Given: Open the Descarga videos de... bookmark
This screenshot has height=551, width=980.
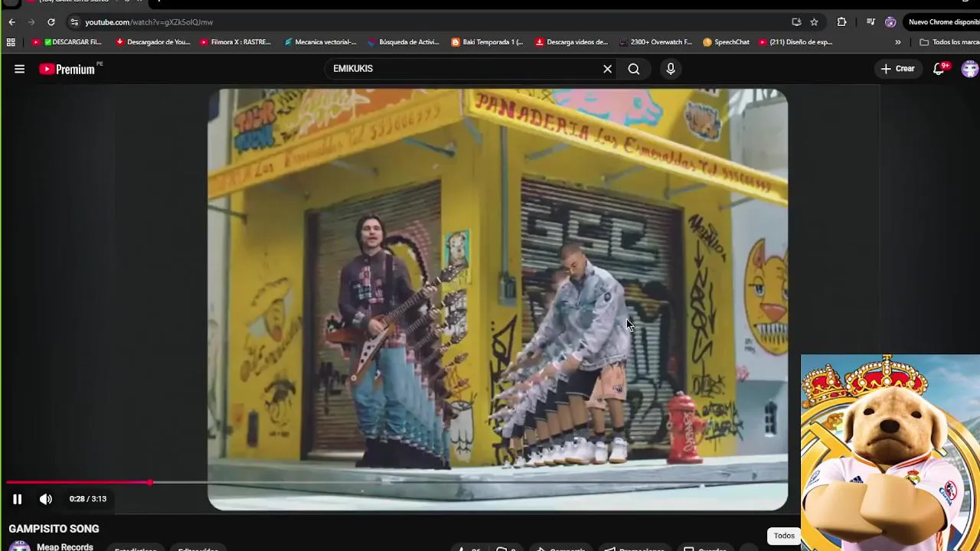Looking at the screenshot, I should tap(571, 42).
